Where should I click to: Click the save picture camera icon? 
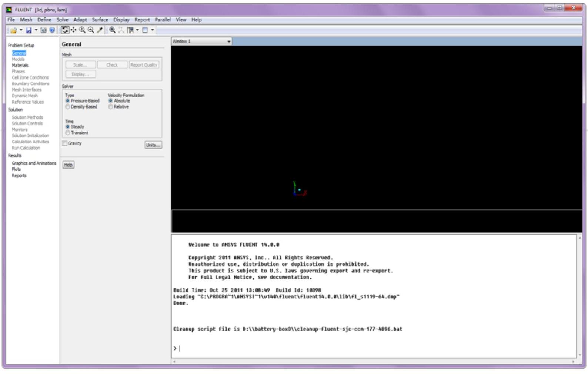pos(43,30)
